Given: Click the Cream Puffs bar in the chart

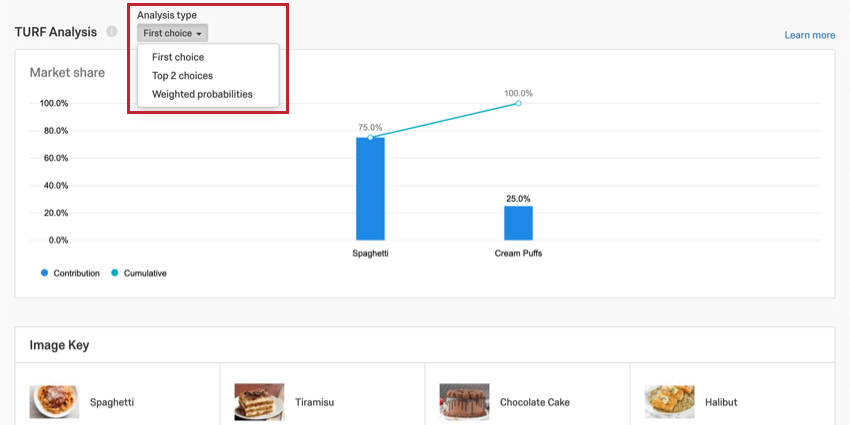Looking at the screenshot, I should pos(518,223).
